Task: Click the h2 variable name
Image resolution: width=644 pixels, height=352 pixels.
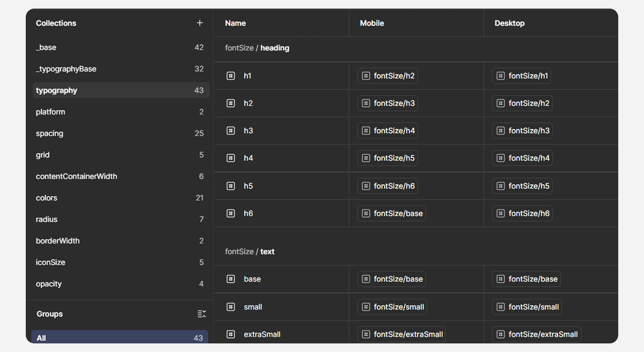Action: [x=248, y=103]
